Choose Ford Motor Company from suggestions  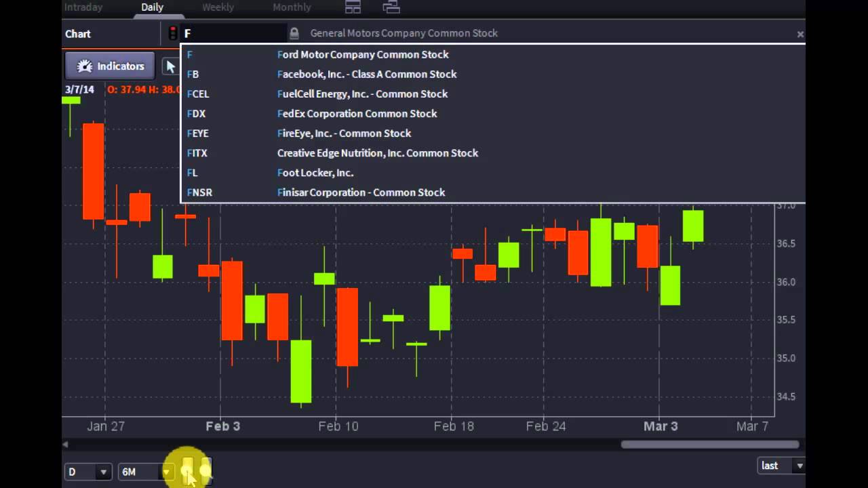492,54
